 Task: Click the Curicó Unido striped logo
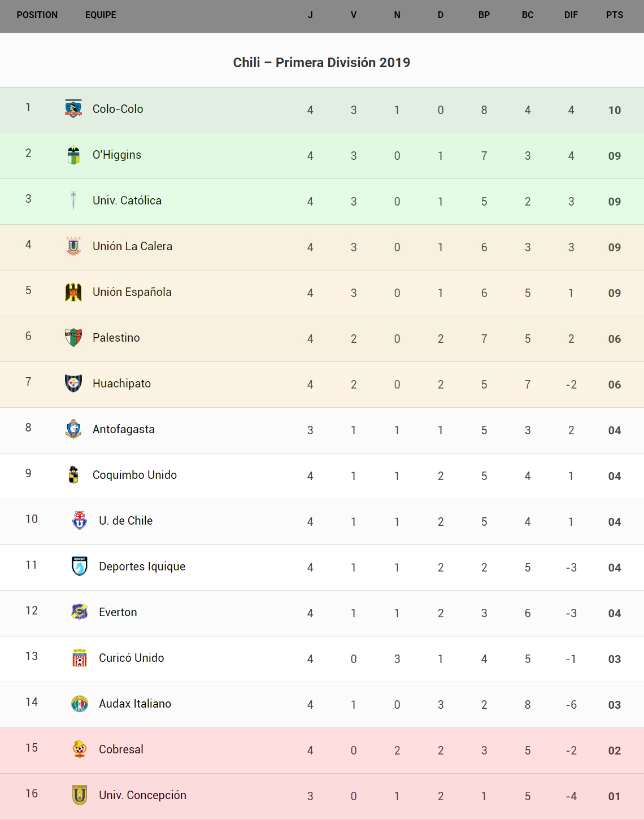tap(80, 658)
